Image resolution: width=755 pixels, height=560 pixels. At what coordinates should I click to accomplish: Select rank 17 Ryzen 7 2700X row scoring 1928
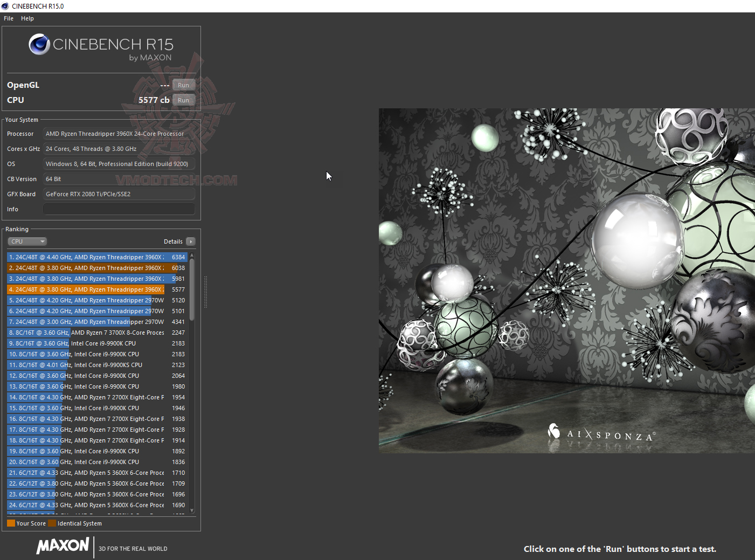(97, 430)
